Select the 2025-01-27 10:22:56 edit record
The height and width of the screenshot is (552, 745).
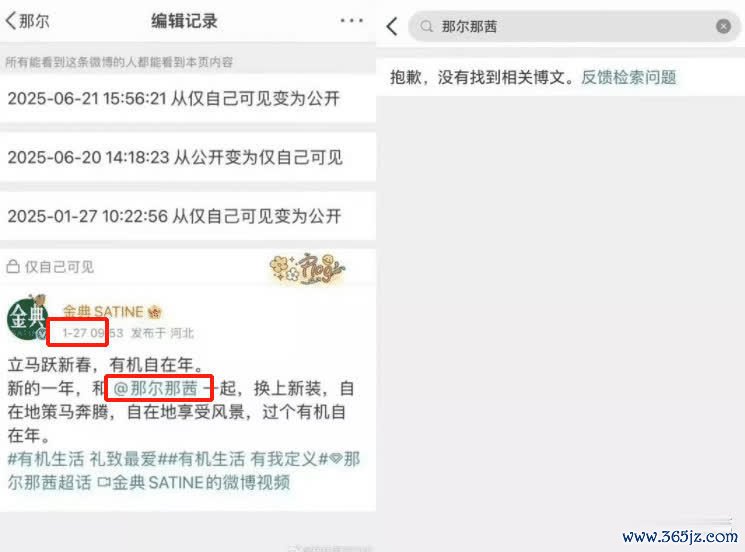pyautogui.click(x=188, y=216)
